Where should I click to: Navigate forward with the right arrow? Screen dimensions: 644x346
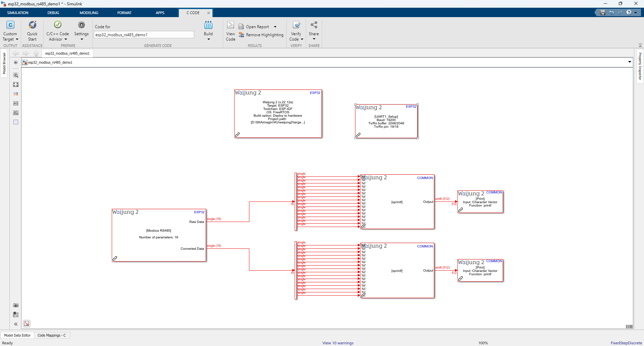(x=26, y=53)
